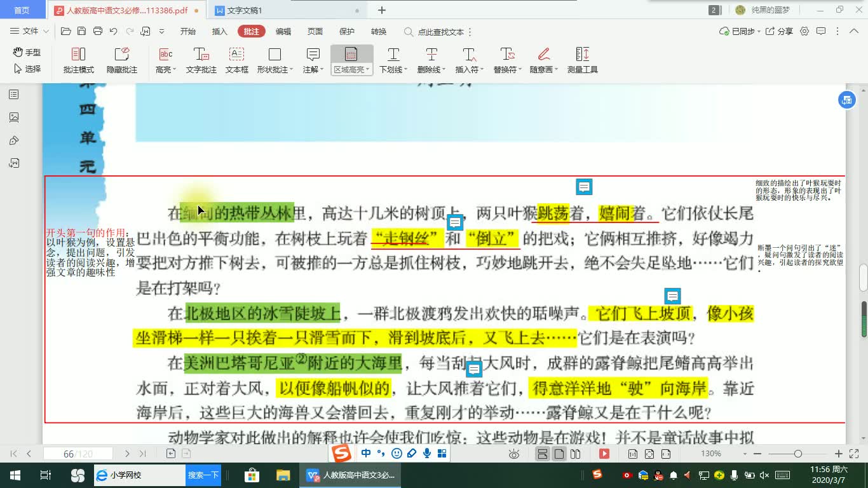Toggle 批注模式 annotation mode
This screenshot has height=488, width=868.
[79, 60]
